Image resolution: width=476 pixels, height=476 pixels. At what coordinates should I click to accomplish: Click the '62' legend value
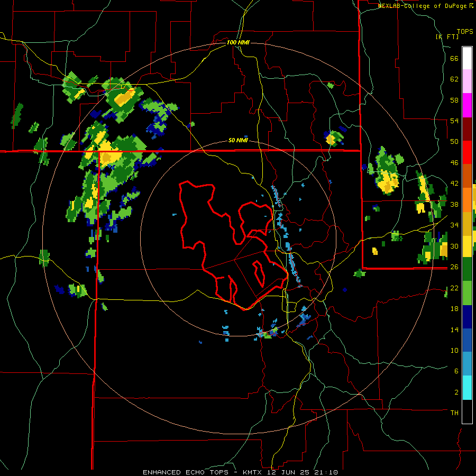pos(454,79)
